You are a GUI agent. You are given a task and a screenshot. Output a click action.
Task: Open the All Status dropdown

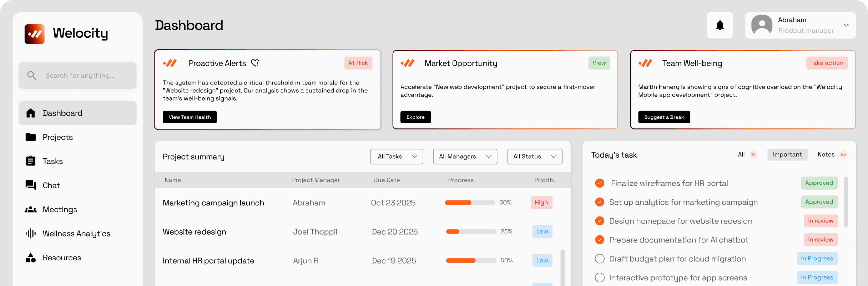534,156
